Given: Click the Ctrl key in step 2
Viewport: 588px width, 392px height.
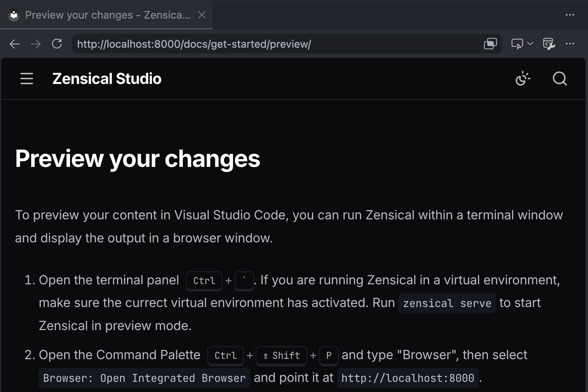Looking at the screenshot, I should click(x=226, y=356).
